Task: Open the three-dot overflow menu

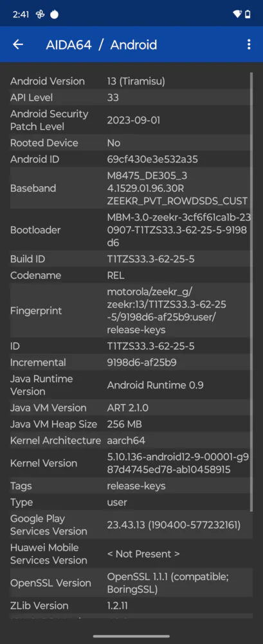Action: tap(249, 44)
